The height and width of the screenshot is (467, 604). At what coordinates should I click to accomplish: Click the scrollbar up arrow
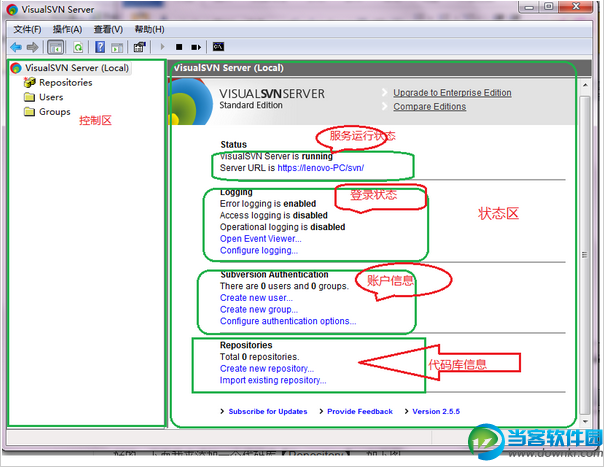(585, 85)
